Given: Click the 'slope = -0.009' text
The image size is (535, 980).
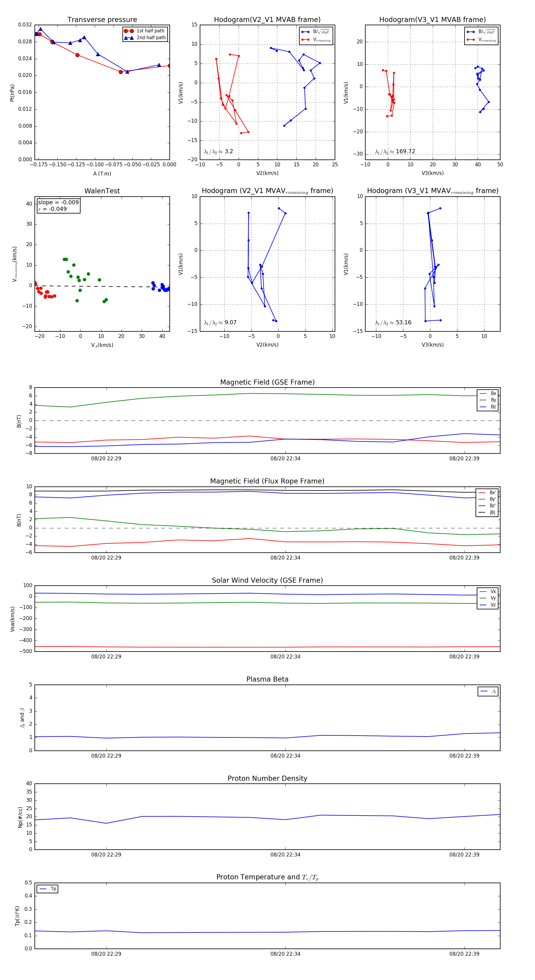Looking at the screenshot, I should [58, 203].
